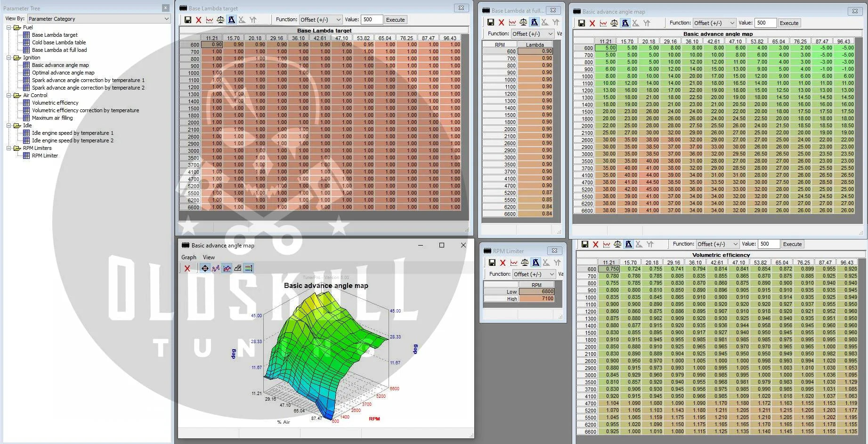The height and width of the screenshot is (444, 868).
Task: Click the balance scale compare icon in Volumetric efficiency toolbar
Action: point(617,244)
